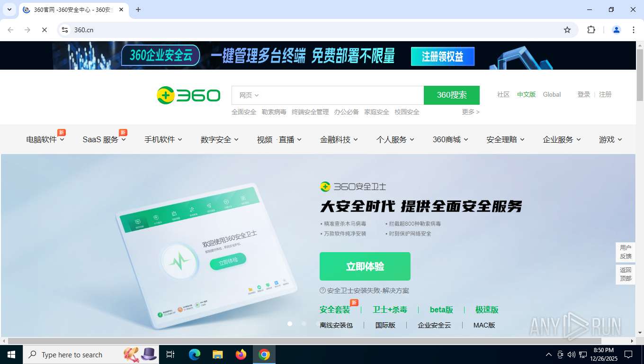The height and width of the screenshot is (364, 644).
Task: Open the MAC版 link
Action: pyautogui.click(x=484, y=325)
